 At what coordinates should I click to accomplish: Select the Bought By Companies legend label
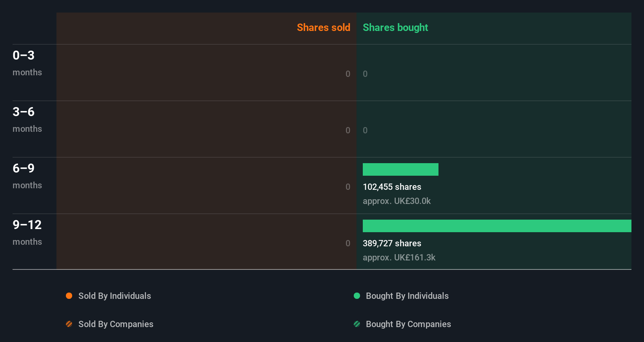point(408,324)
